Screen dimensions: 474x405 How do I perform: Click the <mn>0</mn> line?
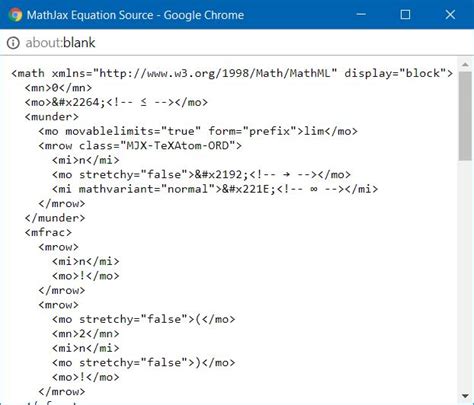[58, 88]
